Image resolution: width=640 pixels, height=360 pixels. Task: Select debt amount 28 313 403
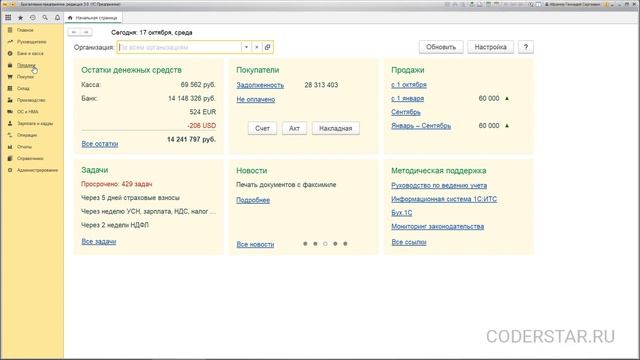click(321, 85)
